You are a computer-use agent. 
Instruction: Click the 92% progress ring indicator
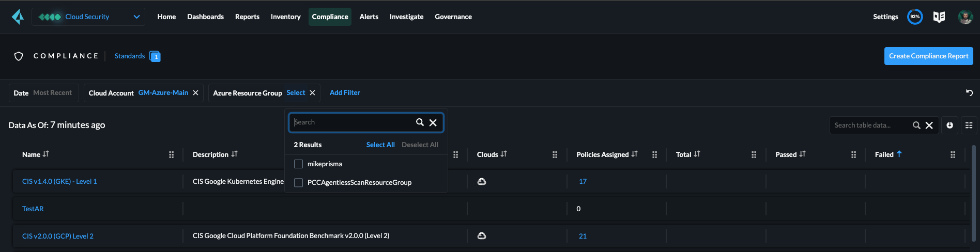tap(915, 17)
